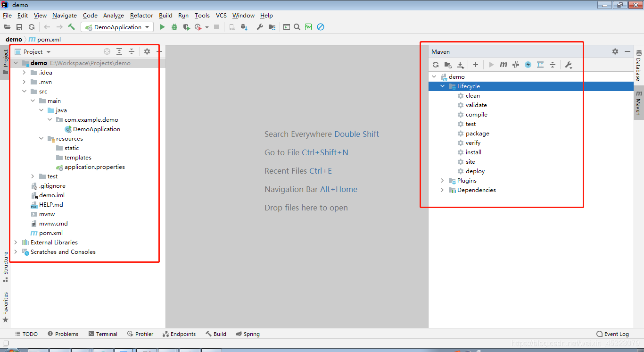
Task: Open the Navigate menu
Action: pyautogui.click(x=65, y=16)
